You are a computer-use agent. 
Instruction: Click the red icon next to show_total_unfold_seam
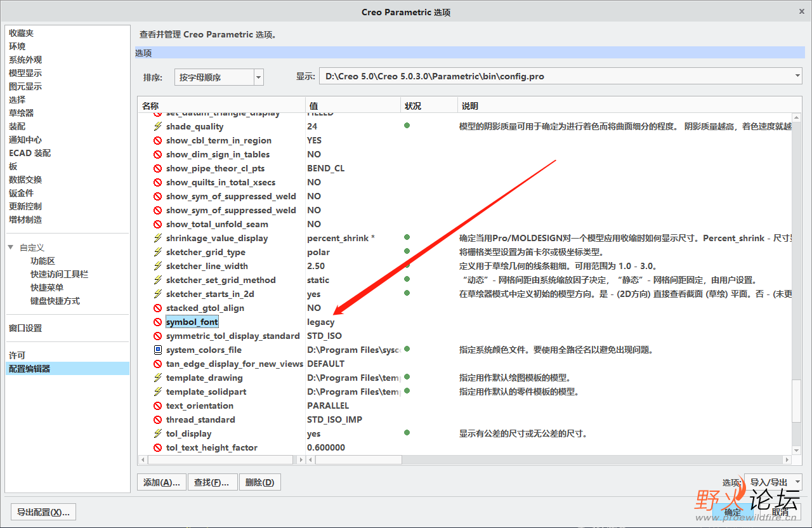[x=158, y=224]
